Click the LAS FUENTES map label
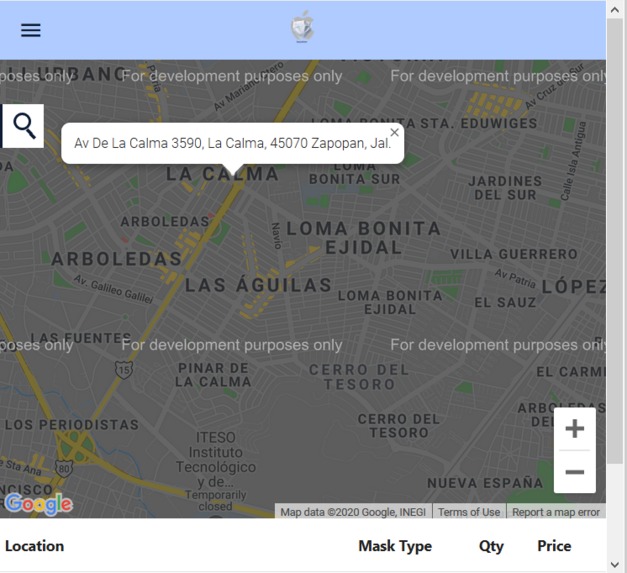Screen dimensions: 627x573 pyautogui.click(x=81, y=338)
